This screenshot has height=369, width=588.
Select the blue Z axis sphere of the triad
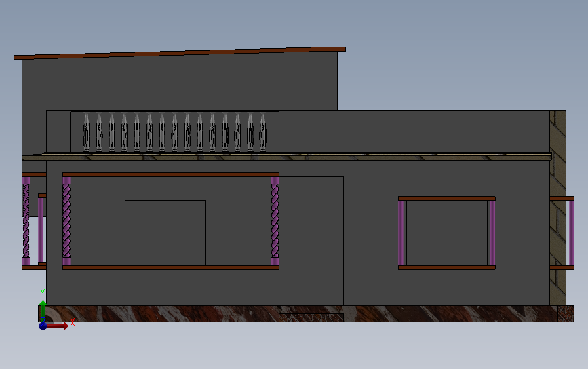43,326
